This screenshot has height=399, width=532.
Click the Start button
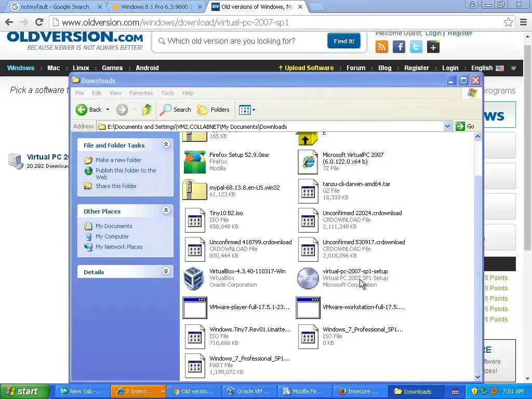[x=24, y=392]
